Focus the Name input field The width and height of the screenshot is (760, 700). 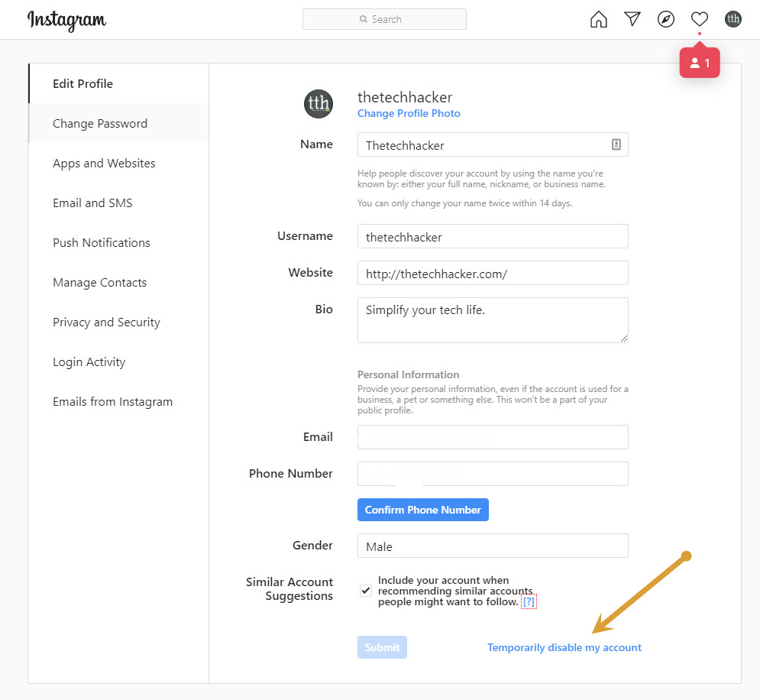493,144
